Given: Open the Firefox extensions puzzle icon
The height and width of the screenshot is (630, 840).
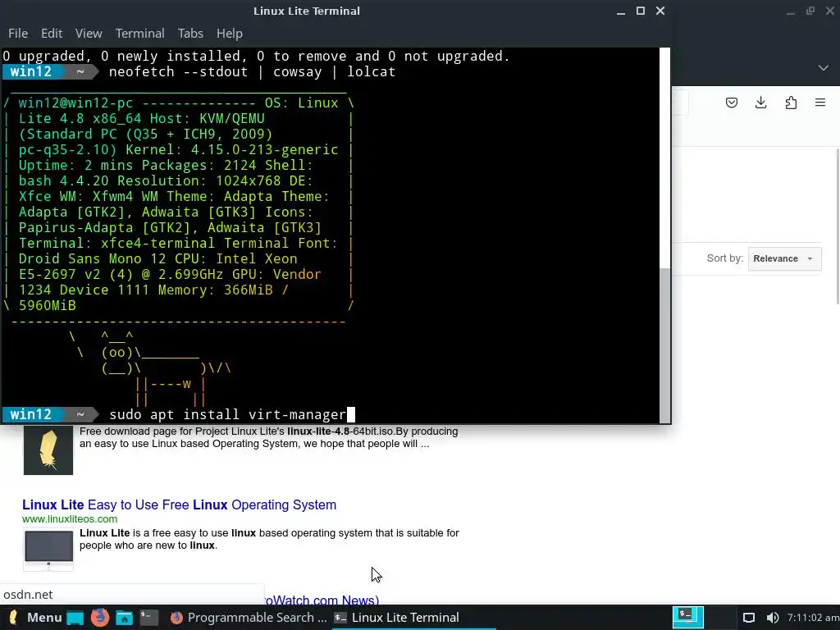Looking at the screenshot, I should pos(791,103).
